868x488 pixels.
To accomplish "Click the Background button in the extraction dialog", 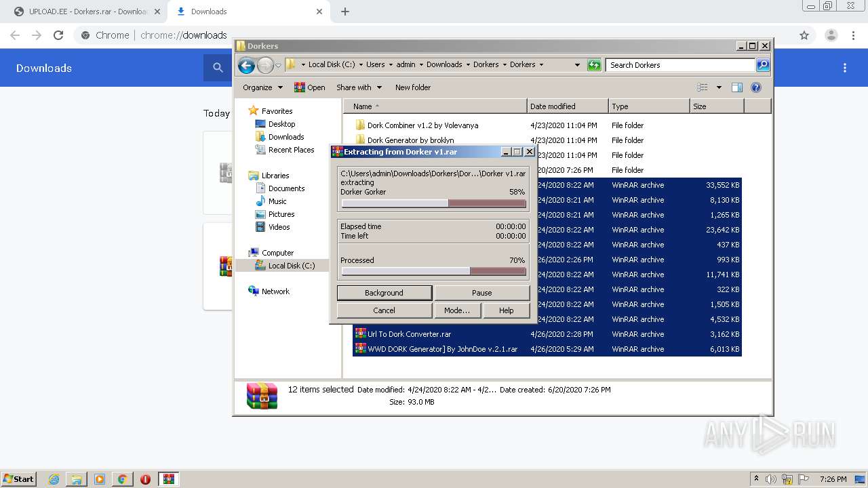I will pos(384,293).
